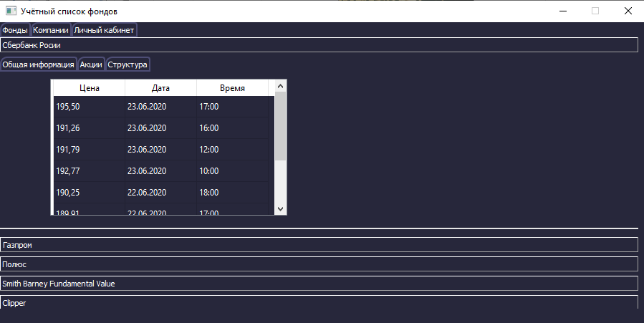644x323 pixels.
Task: Minimize the Учётный список фондов window
Action: (563, 11)
